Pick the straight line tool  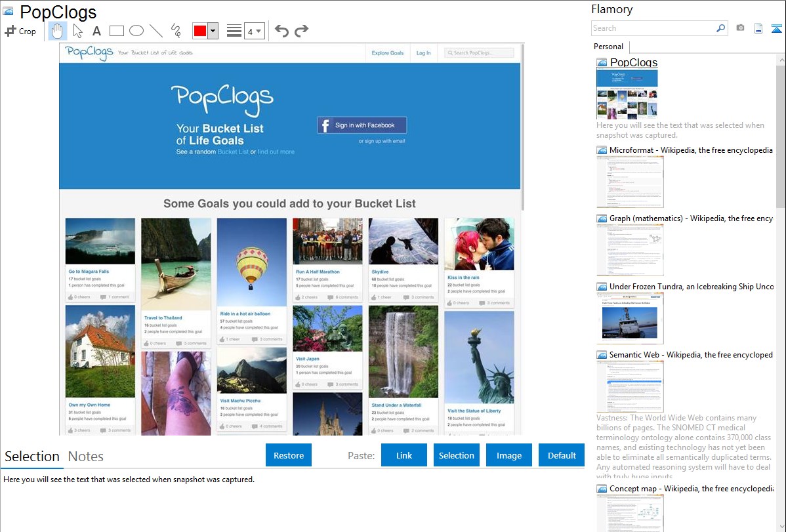[156, 31]
